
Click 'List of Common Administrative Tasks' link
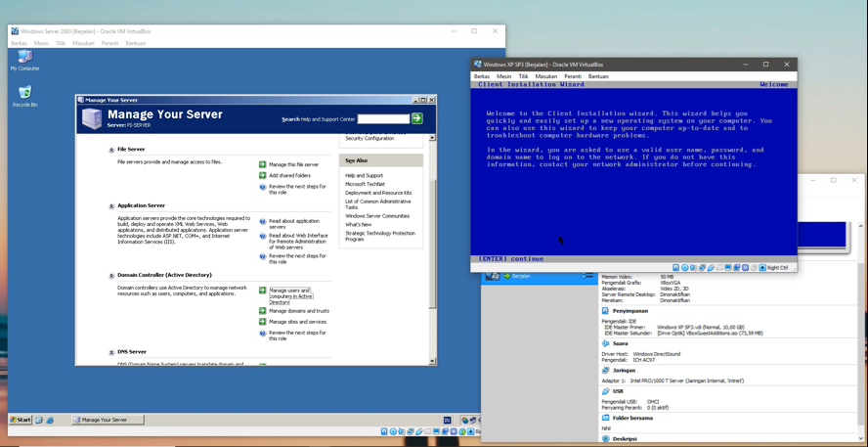377,204
